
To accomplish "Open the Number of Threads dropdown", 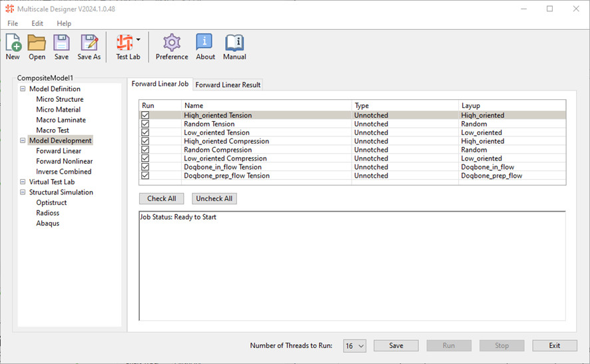I will pyautogui.click(x=354, y=346).
